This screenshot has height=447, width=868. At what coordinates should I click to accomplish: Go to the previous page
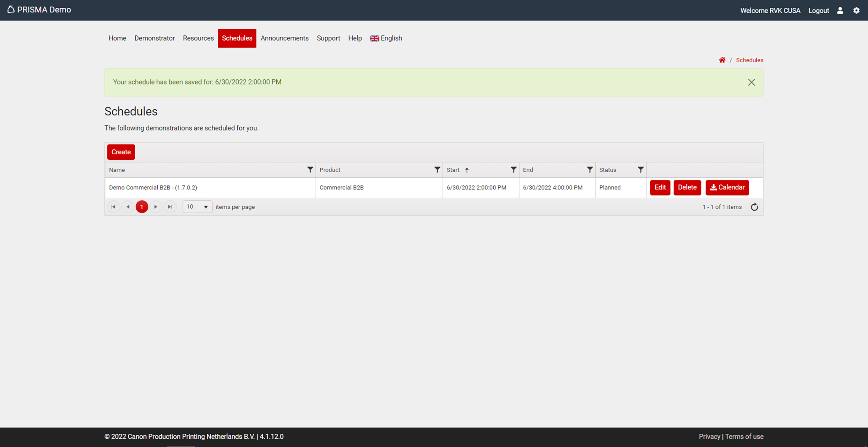pyautogui.click(x=128, y=207)
